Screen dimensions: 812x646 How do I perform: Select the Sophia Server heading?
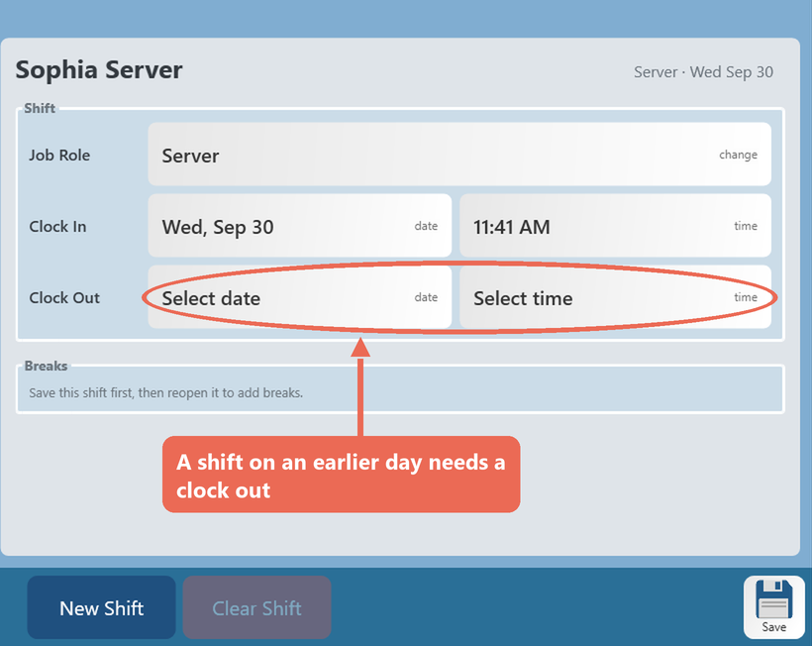tap(99, 70)
